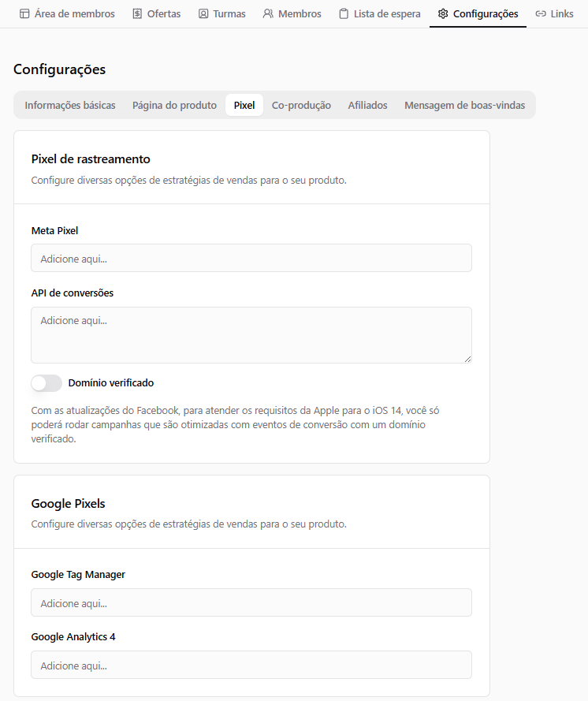Image resolution: width=588 pixels, height=701 pixels.
Task: Click the Área de membros layout icon
Action: point(24,14)
